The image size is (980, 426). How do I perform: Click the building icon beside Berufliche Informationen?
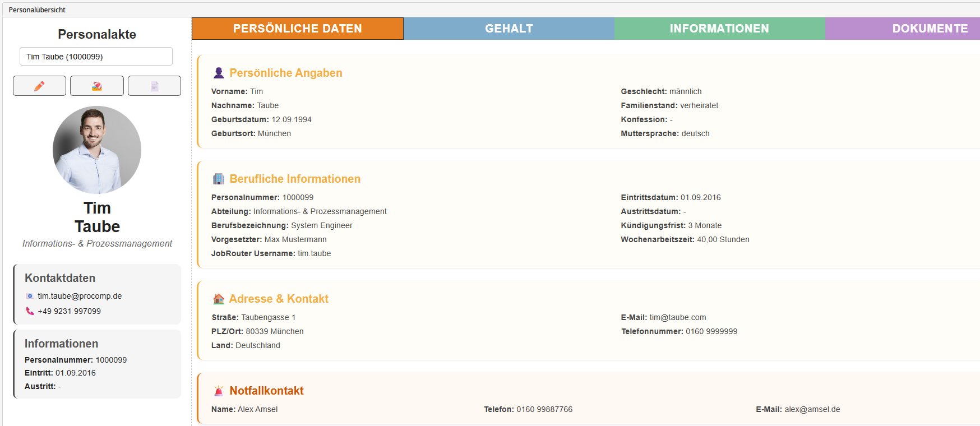219,179
